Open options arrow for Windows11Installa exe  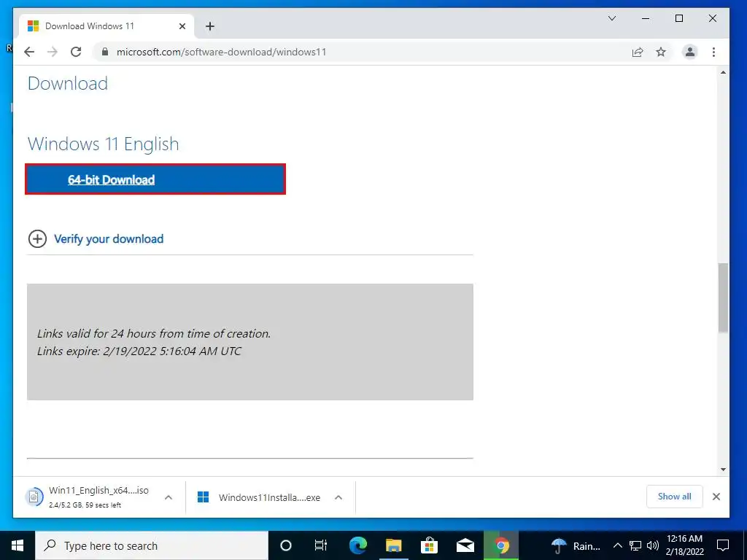(x=338, y=497)
